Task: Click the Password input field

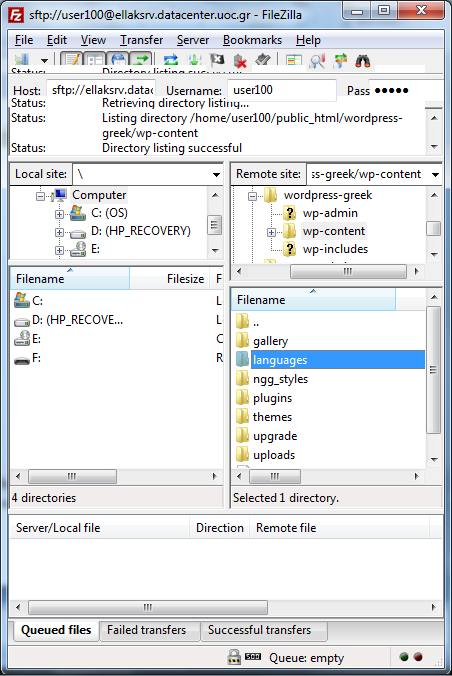Action: click(405, 90)
